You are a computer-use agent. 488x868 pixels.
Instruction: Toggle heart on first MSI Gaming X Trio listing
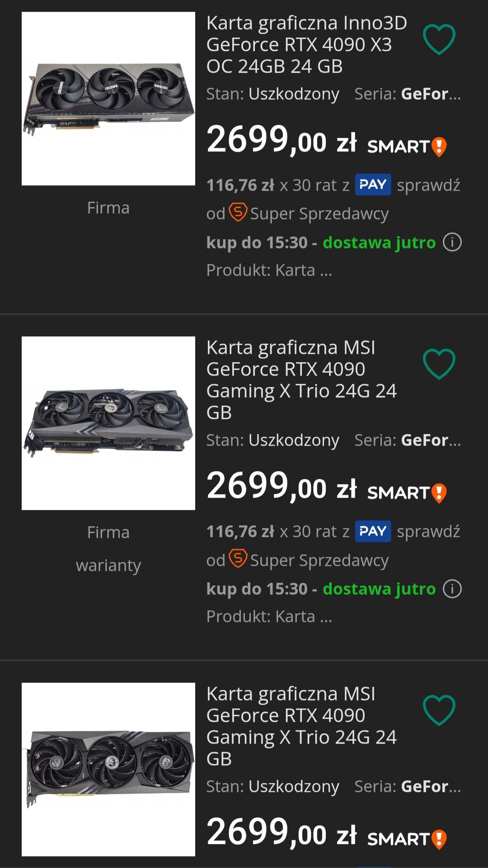tap(439, 364)
